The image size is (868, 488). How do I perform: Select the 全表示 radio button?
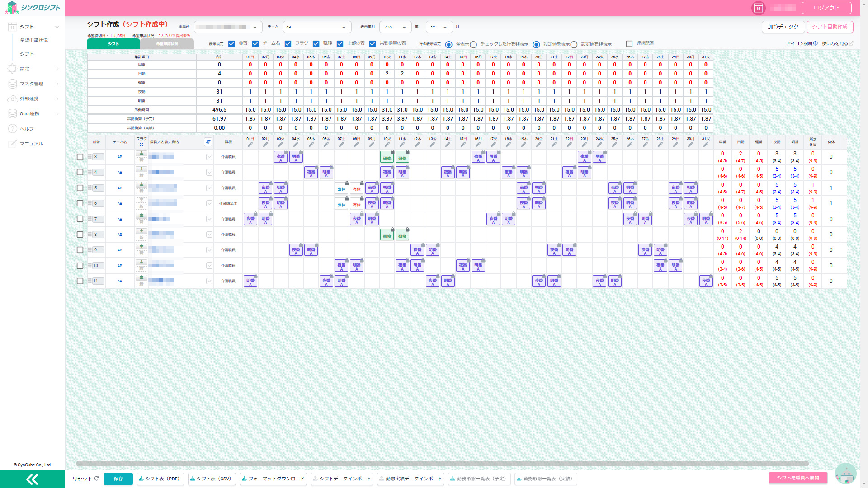click(x=449, y=45)
